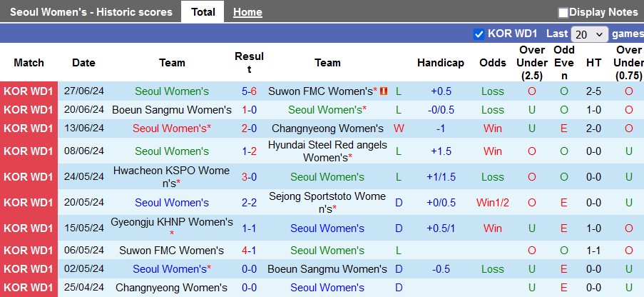Click the 2-2 score on 20/05/24

coord(249,202)
